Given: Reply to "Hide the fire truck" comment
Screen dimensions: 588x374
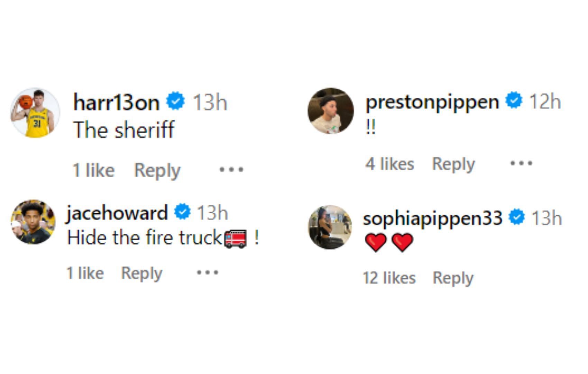Looking at the screenshot, I should coord(141,273).
